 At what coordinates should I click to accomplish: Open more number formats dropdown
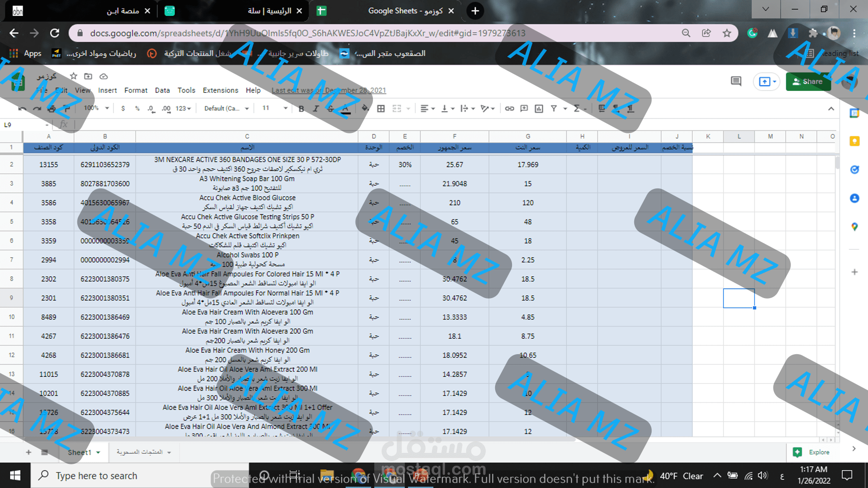tap(183, 109)
